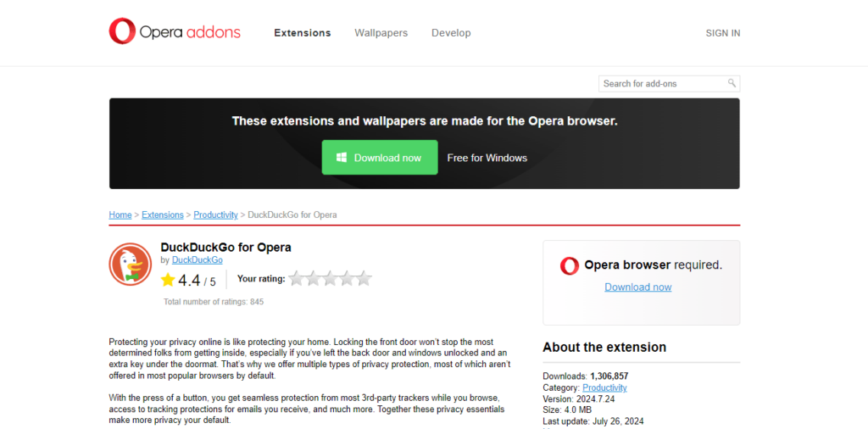Click the Size: 4.0 MB entry
This screenshot has width=868, height=429.
click(x=567, y=409)
